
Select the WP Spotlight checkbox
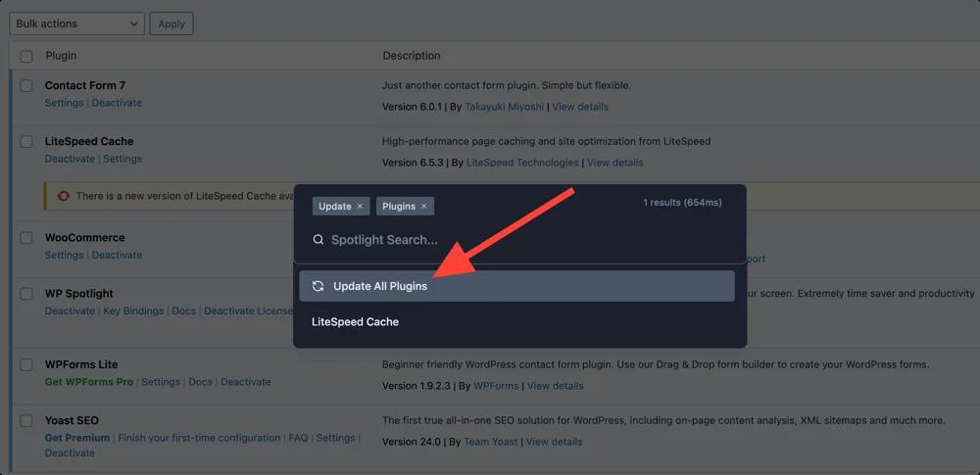pyautogui.click(x=26, y=294)
